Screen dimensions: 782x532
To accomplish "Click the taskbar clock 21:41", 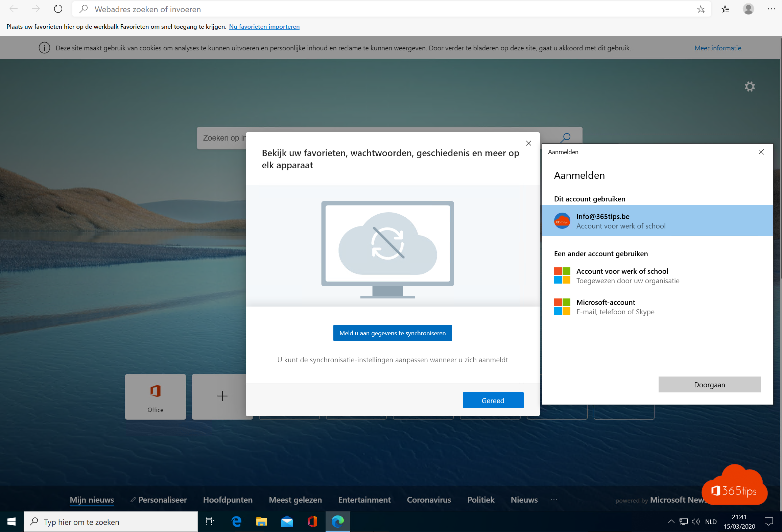I will coord(739,522).
